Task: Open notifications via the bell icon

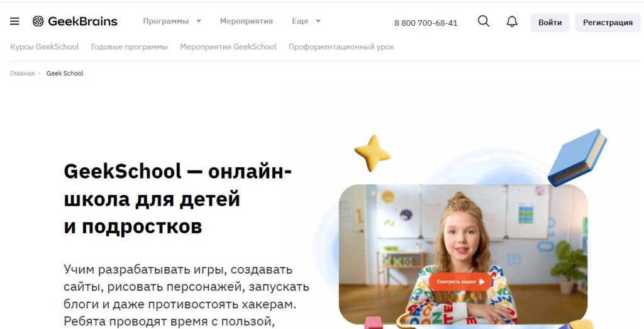Action: 512,21
